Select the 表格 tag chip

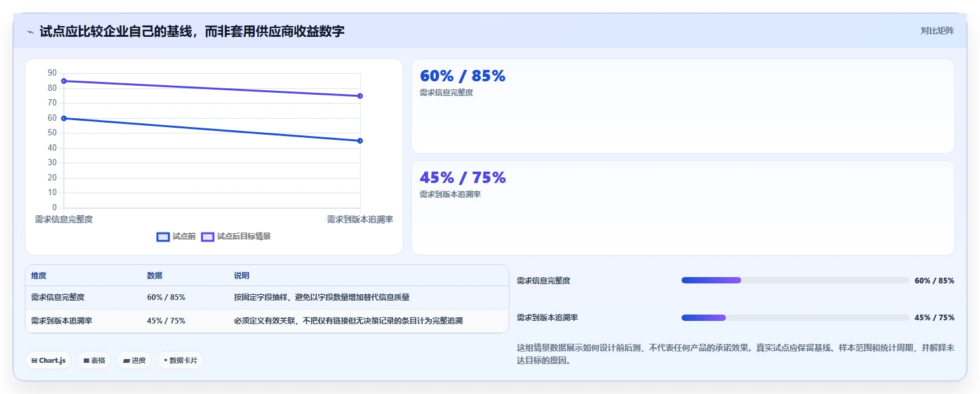94,360
